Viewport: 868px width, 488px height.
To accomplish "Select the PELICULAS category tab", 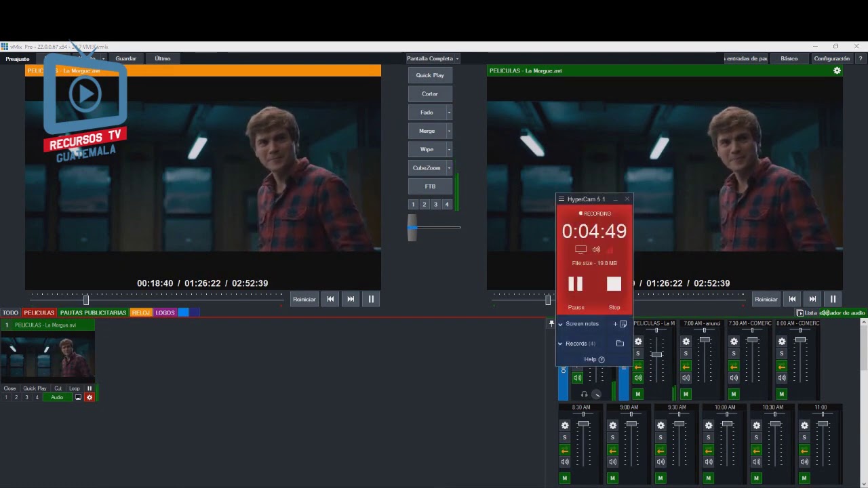I will tap(39, 312).
